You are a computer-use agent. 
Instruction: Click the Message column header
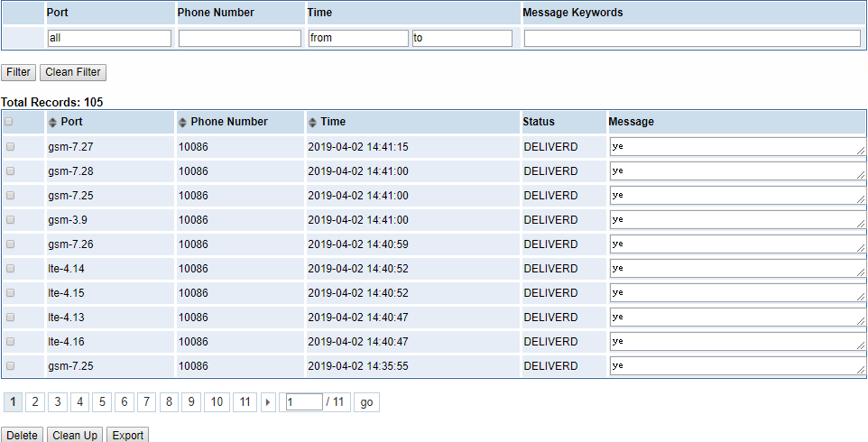click(x=631, y=122)
